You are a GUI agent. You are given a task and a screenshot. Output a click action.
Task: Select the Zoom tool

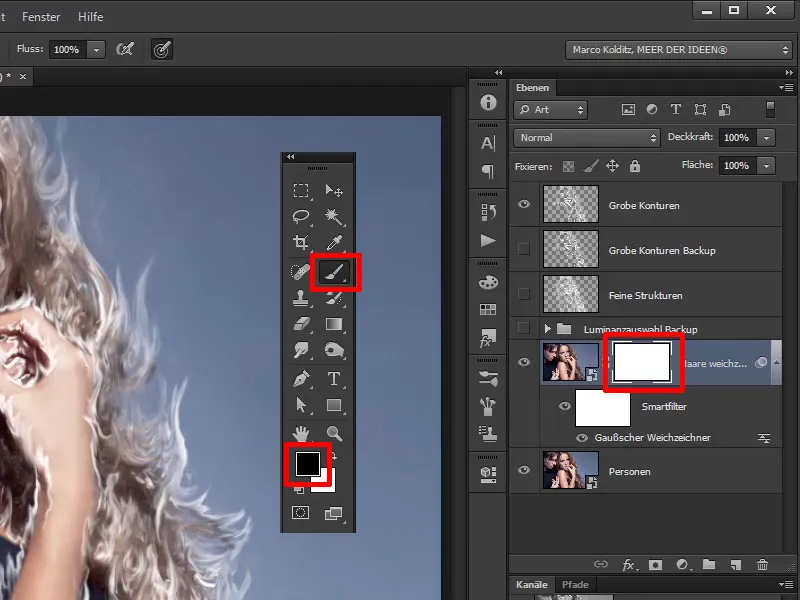(x=334, y=434)
